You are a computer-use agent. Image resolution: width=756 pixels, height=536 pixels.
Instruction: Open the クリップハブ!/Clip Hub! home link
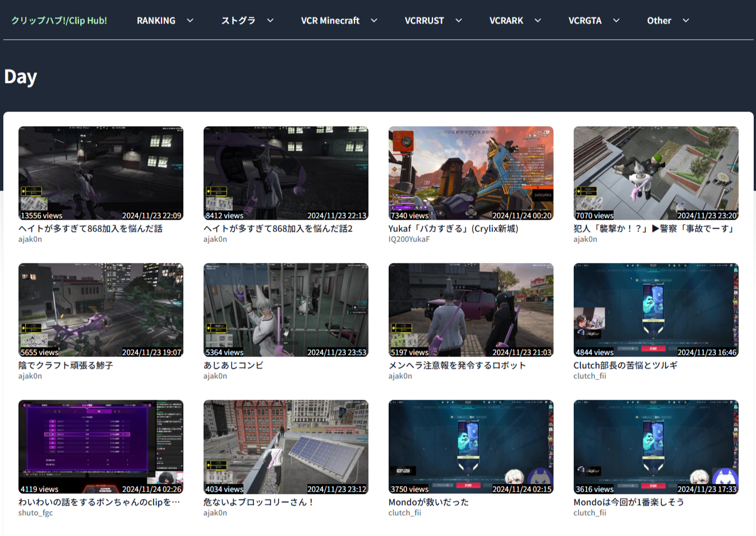coord(59,21)
